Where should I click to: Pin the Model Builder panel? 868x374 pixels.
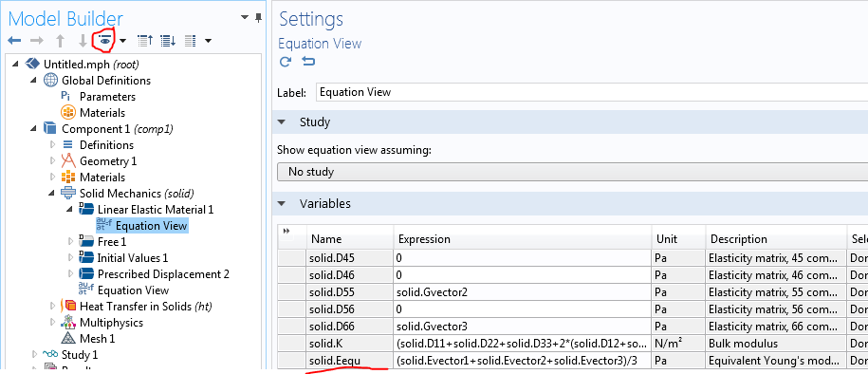258,18
